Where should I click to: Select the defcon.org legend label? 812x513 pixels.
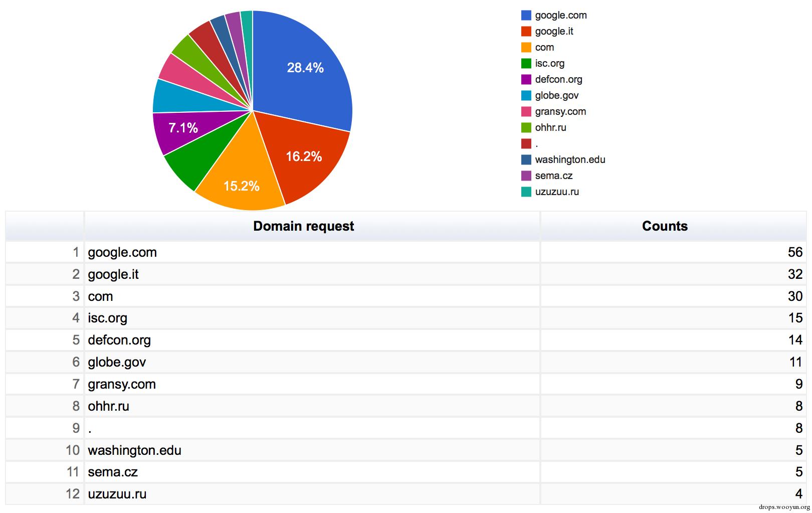(558, 80)
